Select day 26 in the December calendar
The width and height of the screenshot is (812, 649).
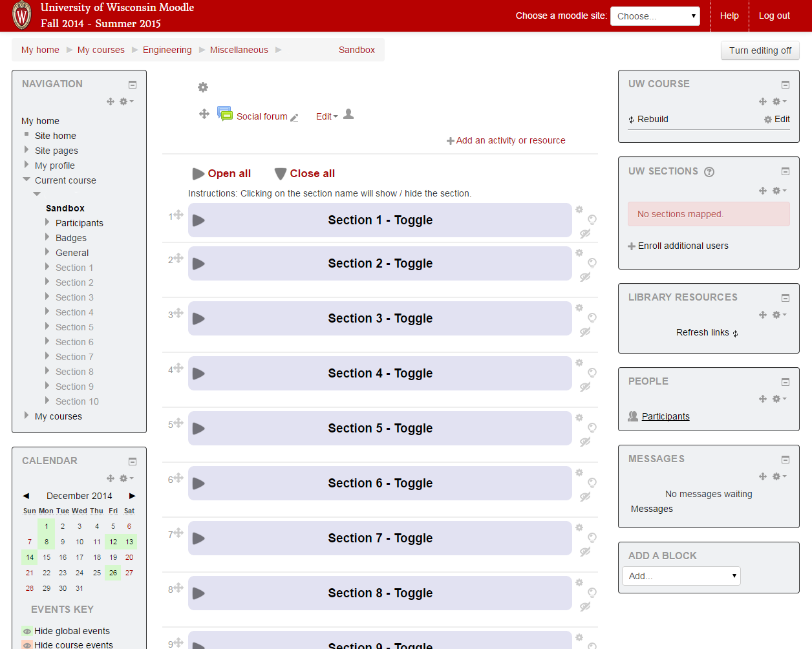click(113, 573)
